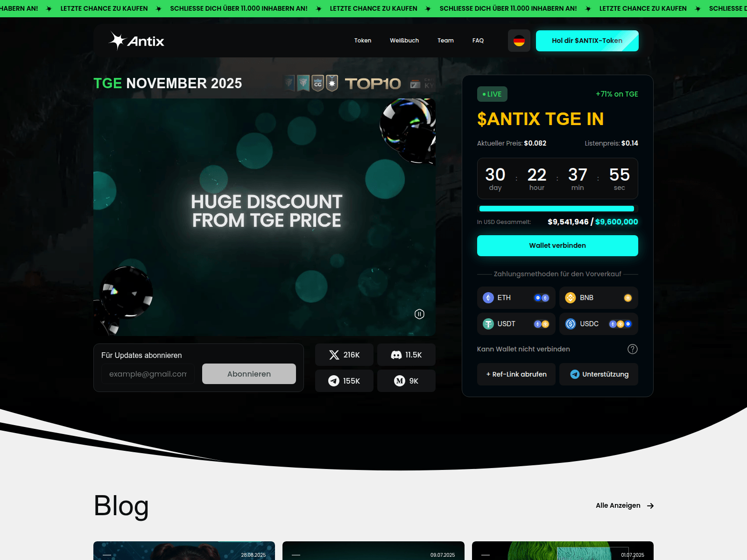Click the countdown timer days value 30

click(x=495, y=175)
